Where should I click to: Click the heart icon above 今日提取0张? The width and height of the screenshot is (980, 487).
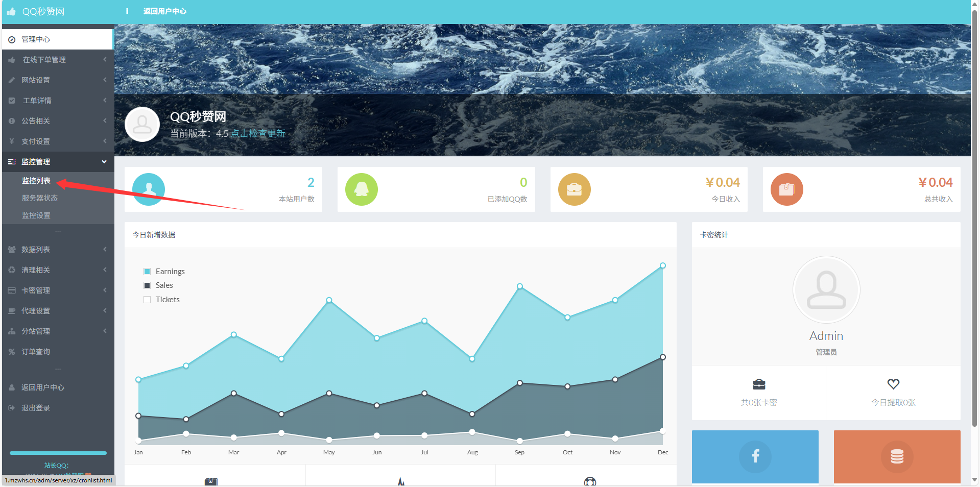893,384
